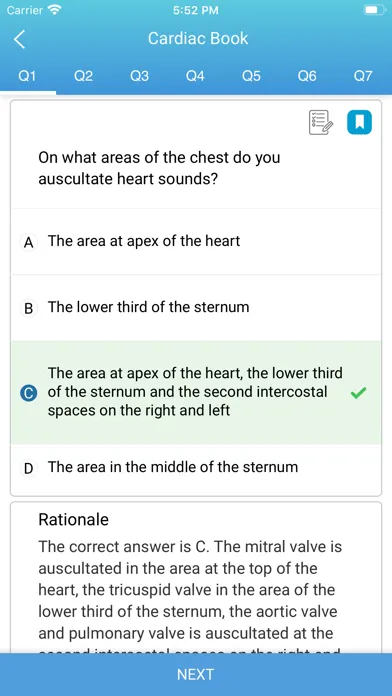392x696 pixels.
Task: Toggle the blue bookmark icon
Action: [x=359, y=123]
